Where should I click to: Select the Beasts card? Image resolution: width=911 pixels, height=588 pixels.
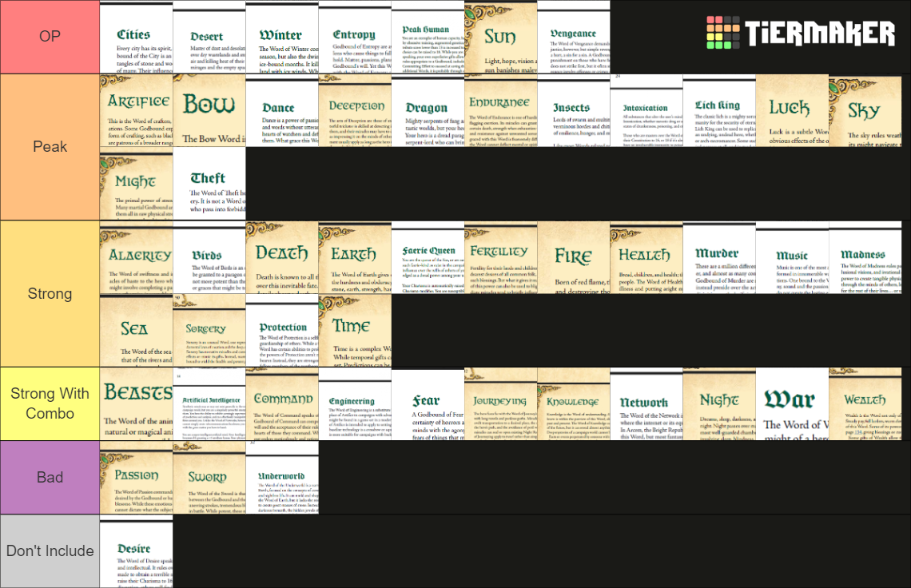point(136,403)
